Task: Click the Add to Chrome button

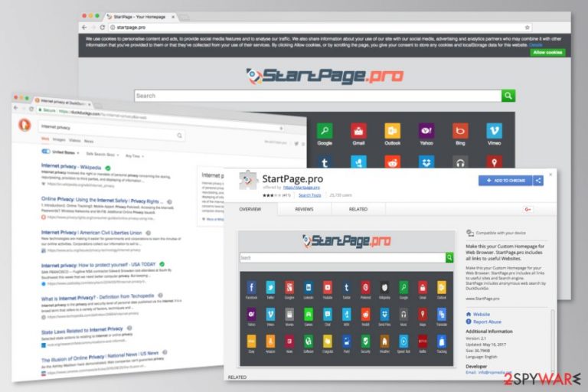Action: click(x=505, y=181)
